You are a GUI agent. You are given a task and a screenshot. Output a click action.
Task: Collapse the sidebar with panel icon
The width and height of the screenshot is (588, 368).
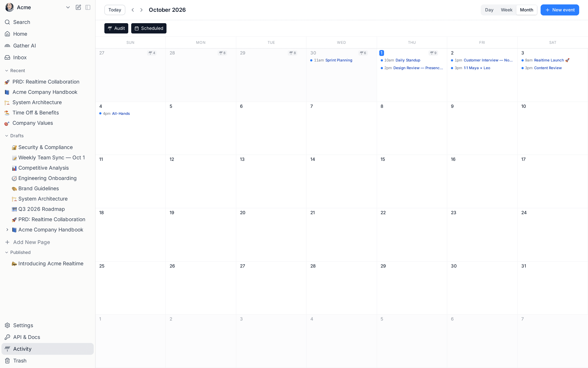pos(88,7)
